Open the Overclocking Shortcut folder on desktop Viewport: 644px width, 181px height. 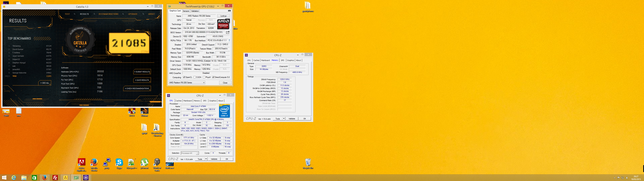coord(157,130)
